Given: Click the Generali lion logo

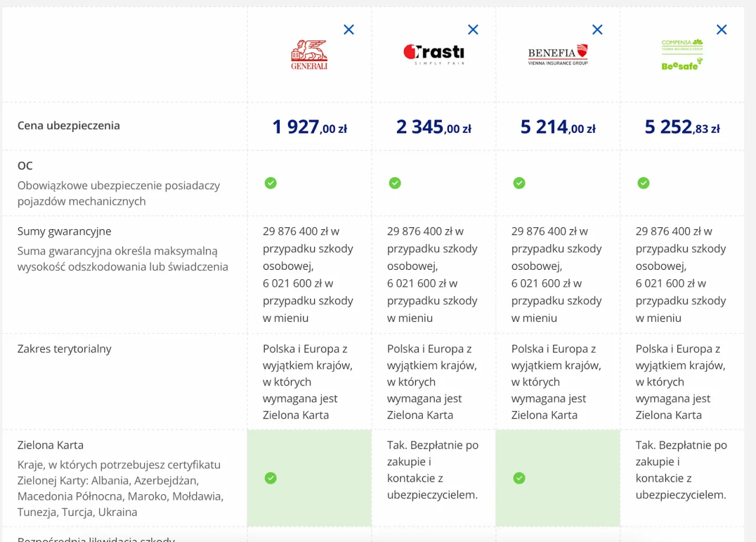Looking at the screenshot, I should pyautogui.click(x=309, y=55).
